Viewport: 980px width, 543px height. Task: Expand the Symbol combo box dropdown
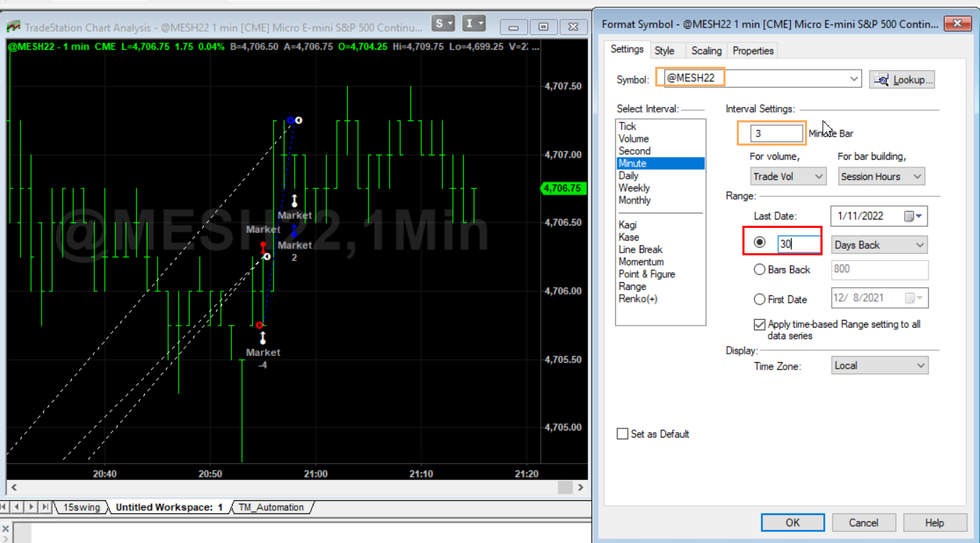854,79
